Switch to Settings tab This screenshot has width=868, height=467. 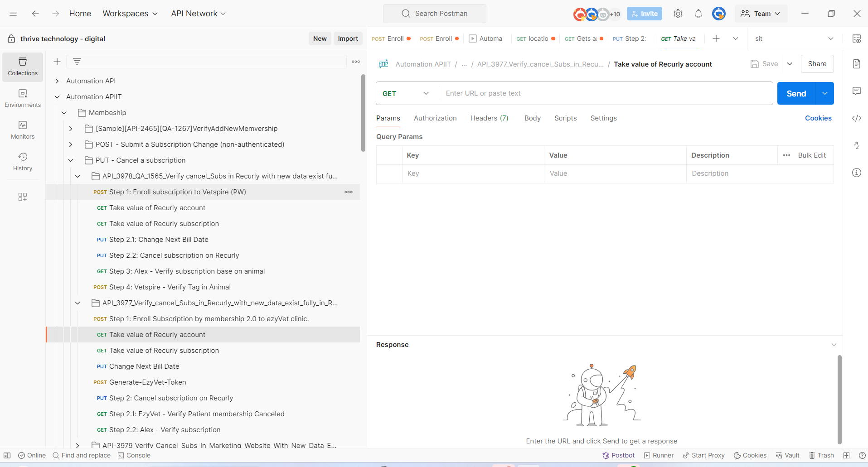[603, 118]
